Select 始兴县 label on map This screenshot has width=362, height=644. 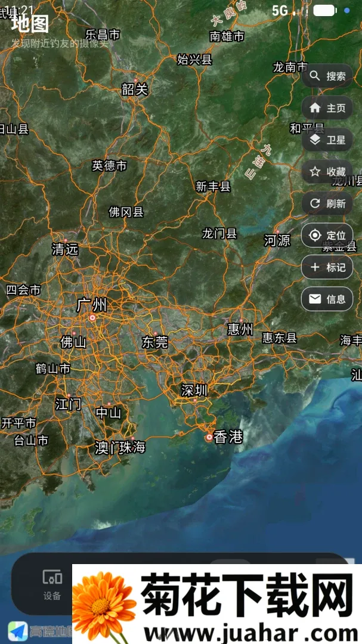(x=195, y=60)
